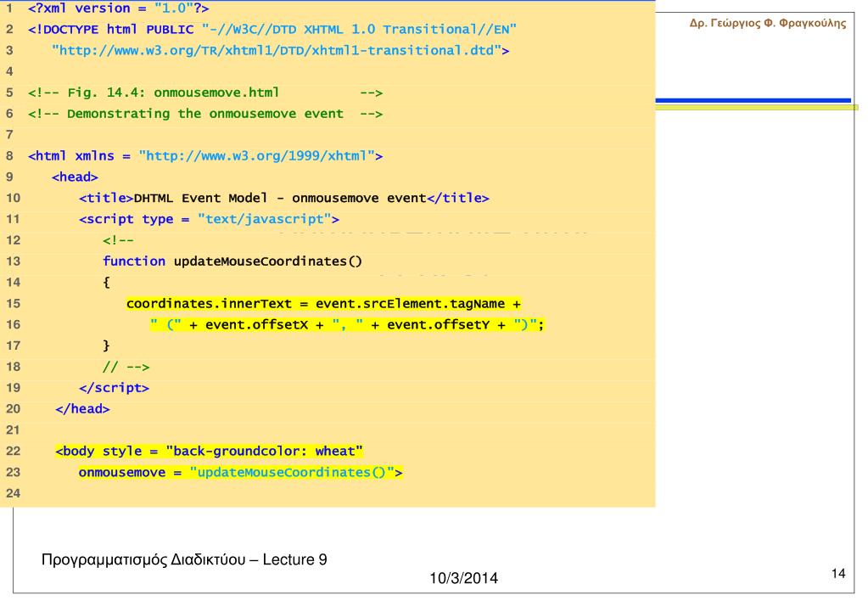The image size is (868, 601).
Task: Click the closing </script> tag
Action: pos(114,388)
